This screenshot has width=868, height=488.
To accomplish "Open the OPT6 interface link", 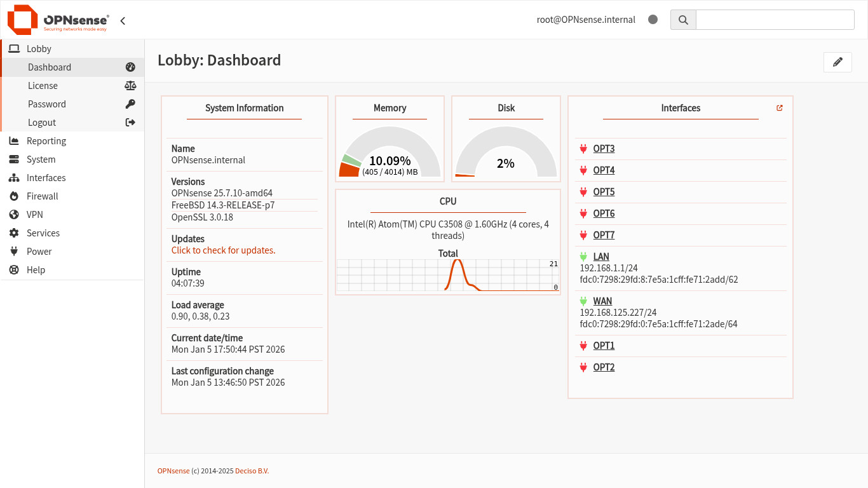I will (604, 213).
